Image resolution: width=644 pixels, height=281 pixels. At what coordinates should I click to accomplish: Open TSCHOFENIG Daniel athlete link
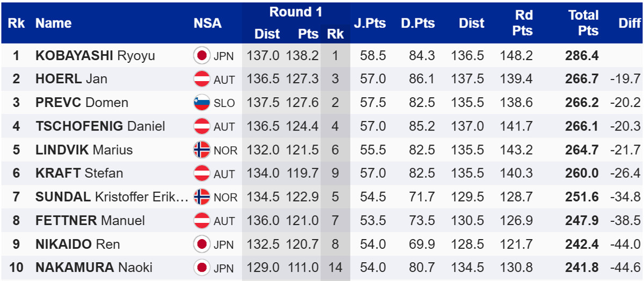[100, 126]
